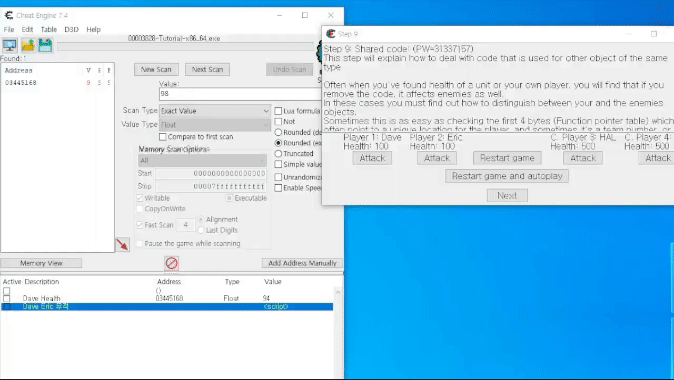Open the Edit menu
This screenshot has width=674, height=380.
tap(27, 30)
